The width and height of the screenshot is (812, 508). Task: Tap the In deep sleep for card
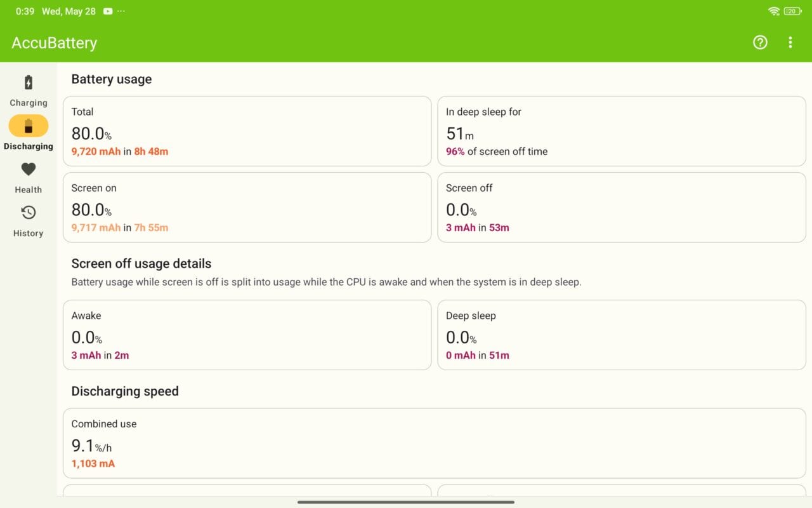pos(621,131)
